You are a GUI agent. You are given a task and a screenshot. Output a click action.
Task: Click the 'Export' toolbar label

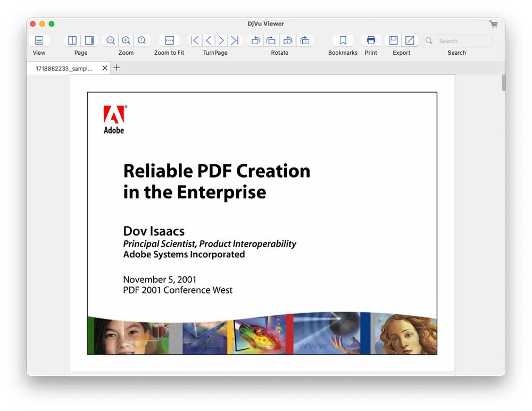pyautogui.click(x=402, y=53)
